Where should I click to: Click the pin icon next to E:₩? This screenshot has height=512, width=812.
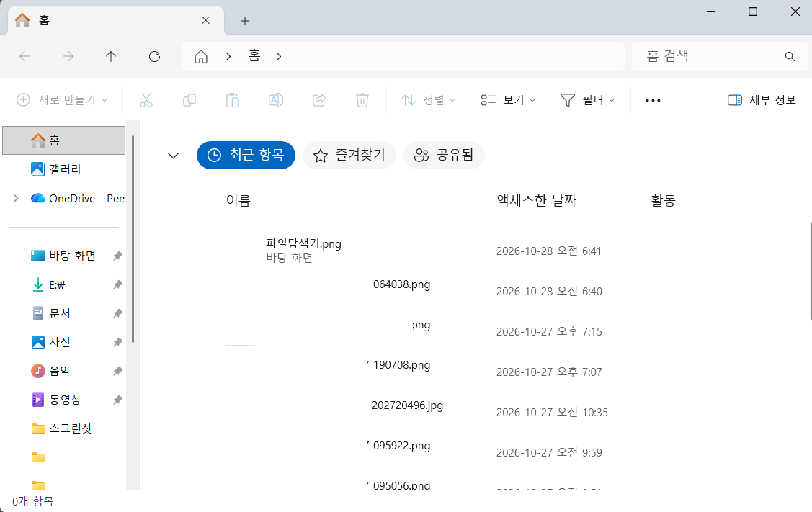(x=118, y=284)
